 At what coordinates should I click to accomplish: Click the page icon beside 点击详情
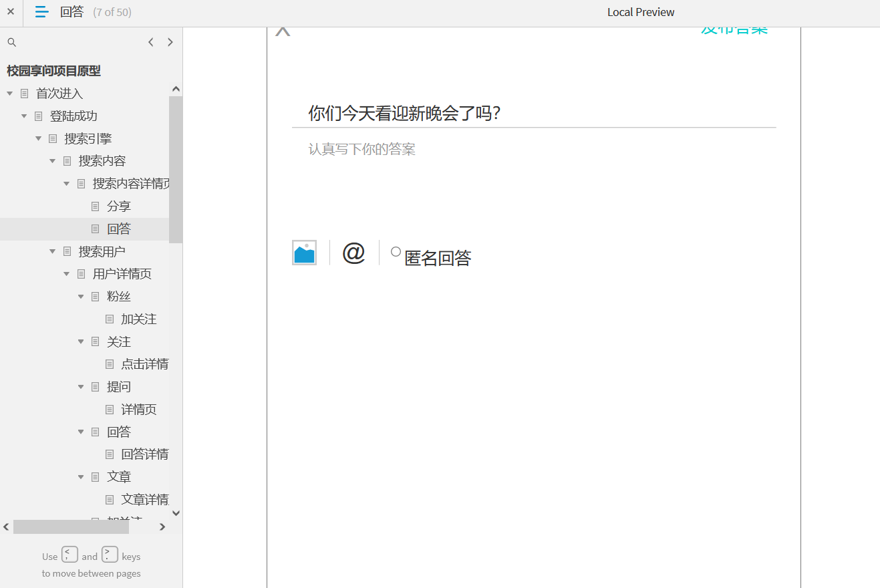[110, 364]
